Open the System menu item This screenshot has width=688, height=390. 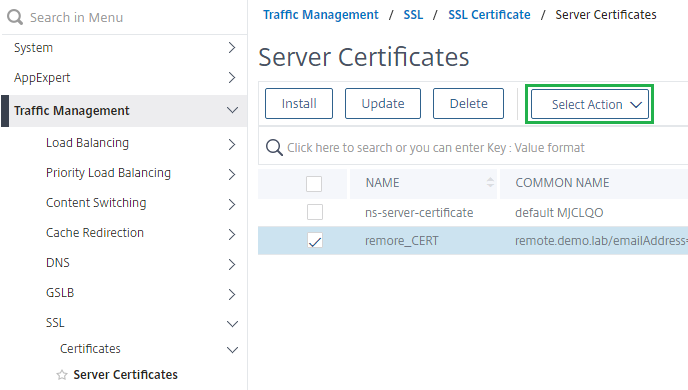33,47
